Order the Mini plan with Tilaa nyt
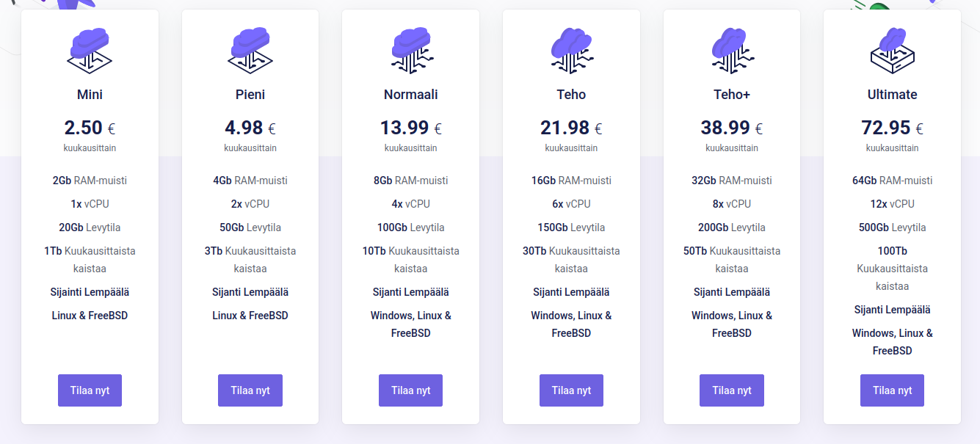Screen dimensions: 980x444 [90, 390]
